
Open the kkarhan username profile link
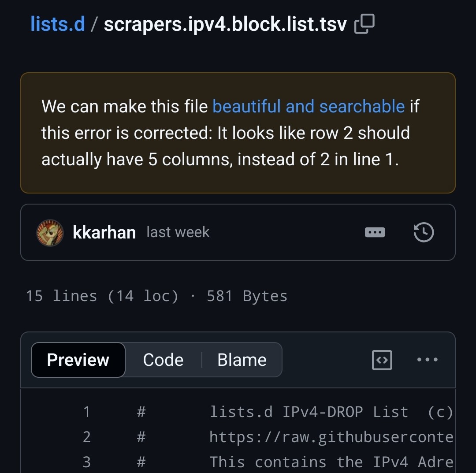tap(104, 232)
